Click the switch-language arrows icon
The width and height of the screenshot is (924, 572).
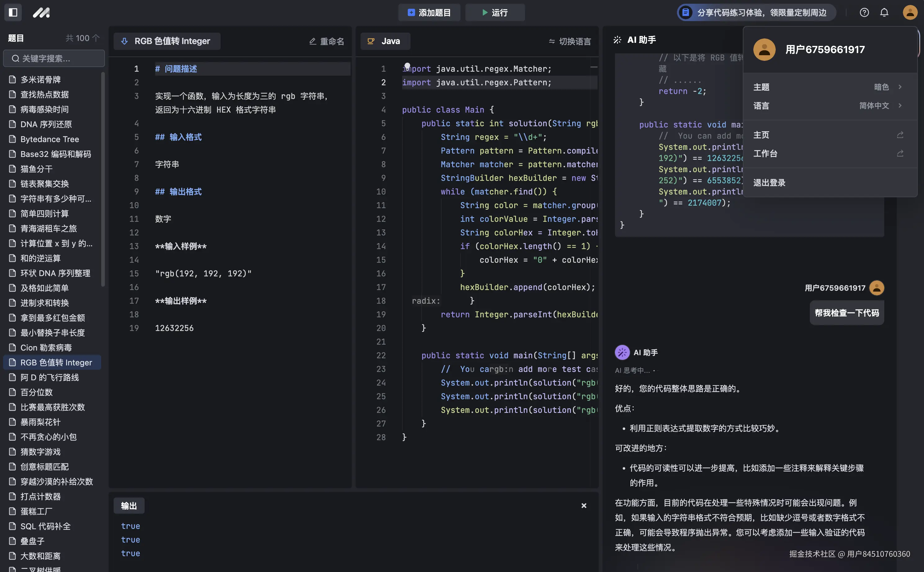(552, 41)
